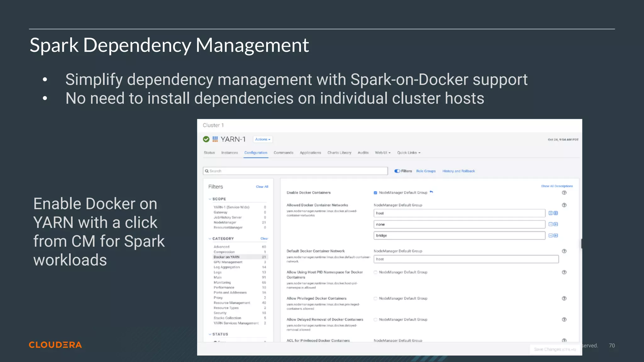Viewport: 644px width, 362px height.
Task: Open help for Allowed Docker Container Networks
Action: pyautogui.click(x=564, y=205)
